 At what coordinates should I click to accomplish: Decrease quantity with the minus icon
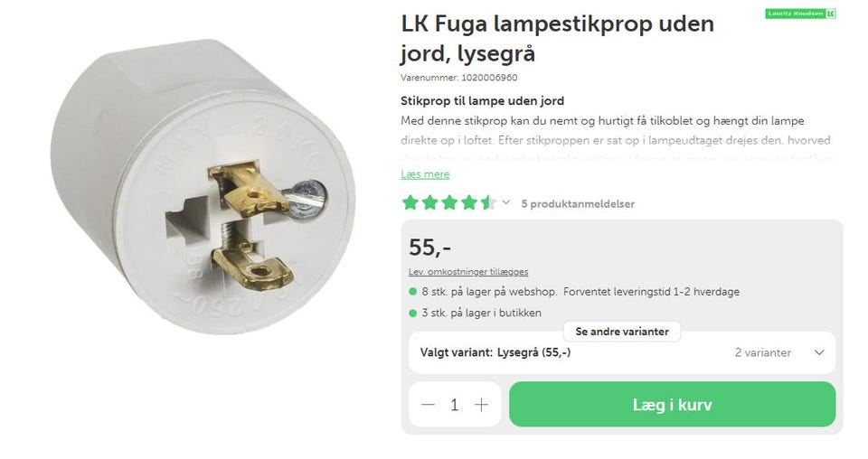(x=428, y=405)
